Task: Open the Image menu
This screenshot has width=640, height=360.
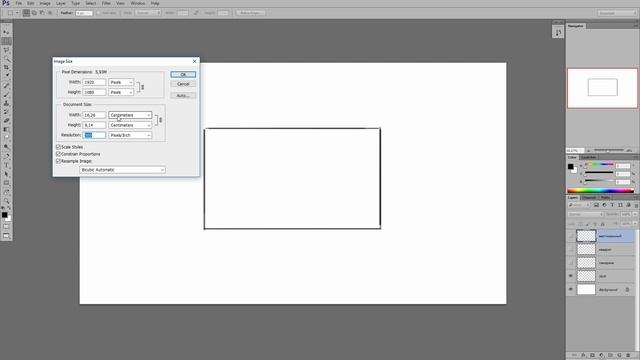Action: [45, 3]
